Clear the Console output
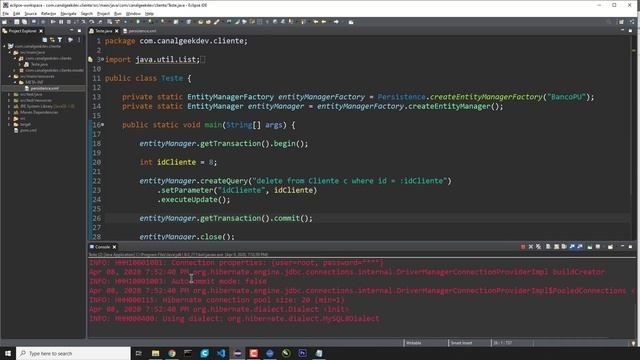 coord(548,247)
